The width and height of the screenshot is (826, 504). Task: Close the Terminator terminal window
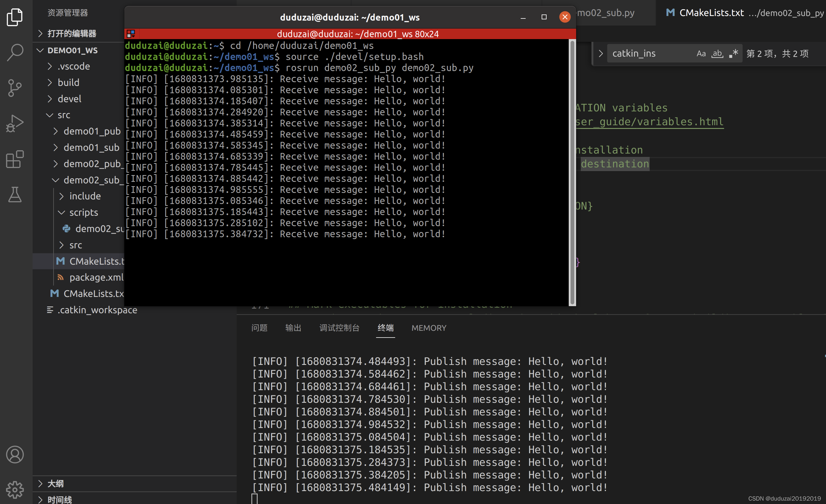tap(565, 17)
